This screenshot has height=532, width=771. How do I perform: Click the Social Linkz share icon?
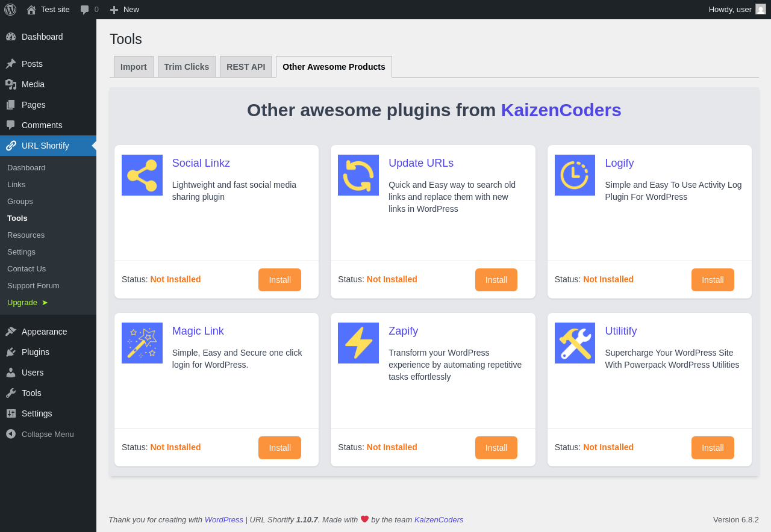click(142, 175)
